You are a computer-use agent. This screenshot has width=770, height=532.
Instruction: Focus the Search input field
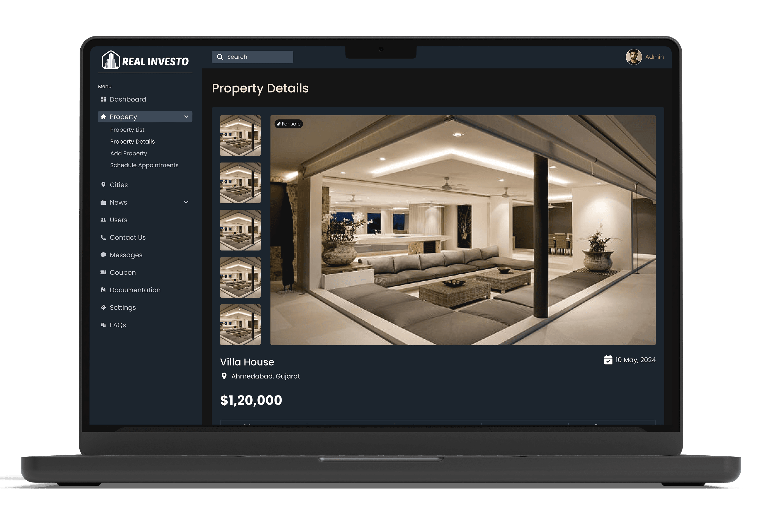252,57
